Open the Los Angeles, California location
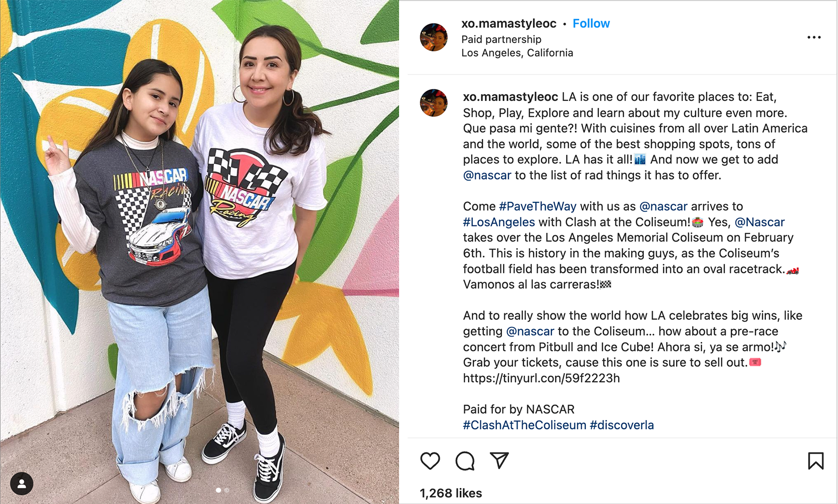The width and height of the screenshot is (838, 504). tap(517, 53)
